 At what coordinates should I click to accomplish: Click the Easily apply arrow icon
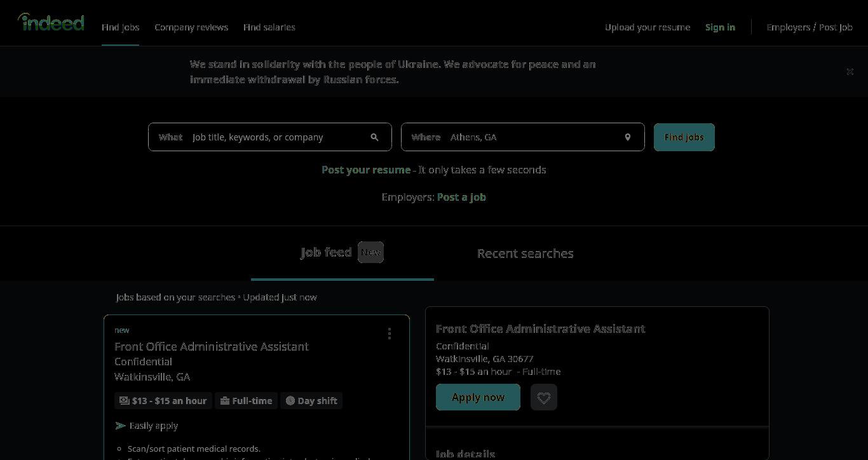coord(120,426)
